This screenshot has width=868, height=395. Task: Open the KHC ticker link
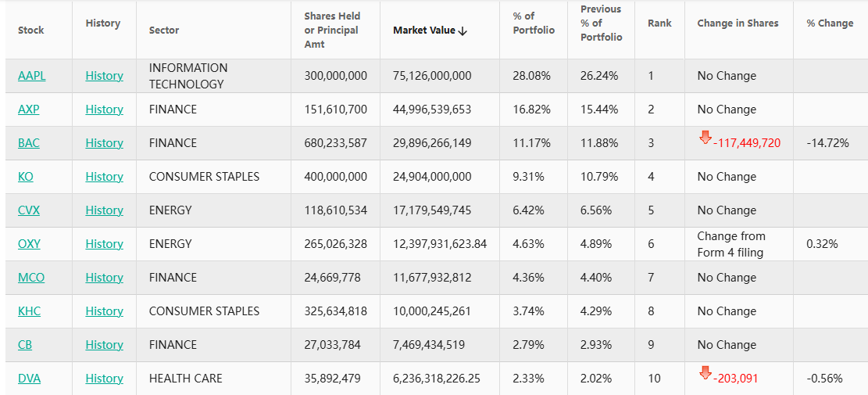(30, 311)
